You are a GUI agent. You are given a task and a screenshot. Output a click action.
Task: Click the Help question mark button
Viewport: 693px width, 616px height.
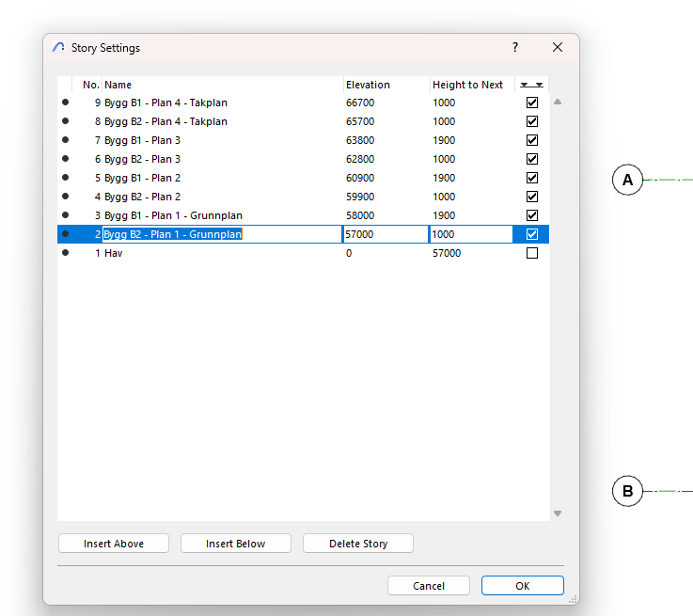click(x=514, y=47)
